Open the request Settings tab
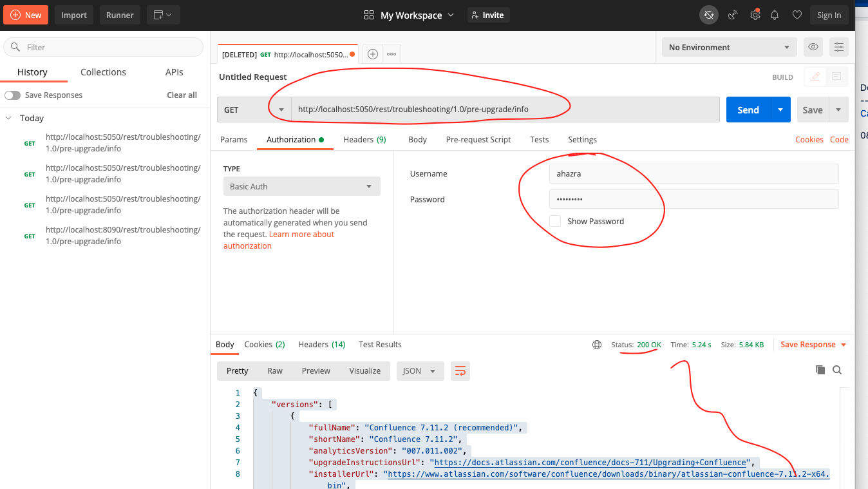The height and width of the screenshot is (489, 868). (x=582, y=139)
